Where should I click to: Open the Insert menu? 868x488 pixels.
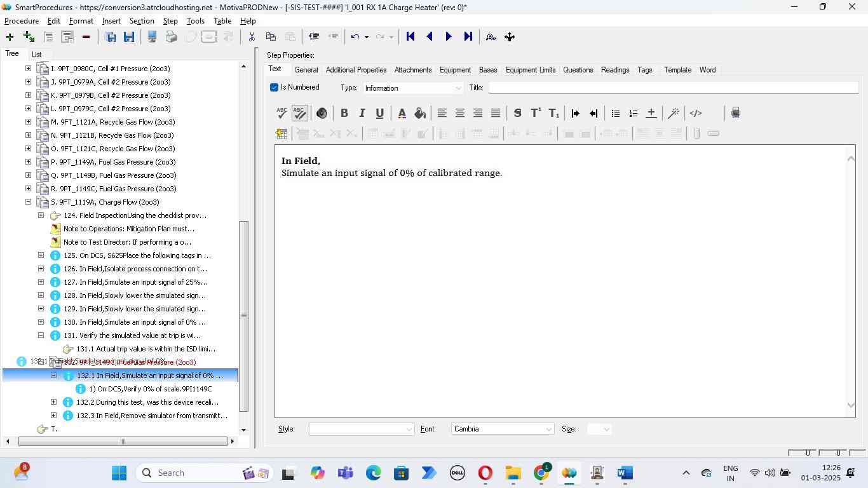click(x=111, y=21)
